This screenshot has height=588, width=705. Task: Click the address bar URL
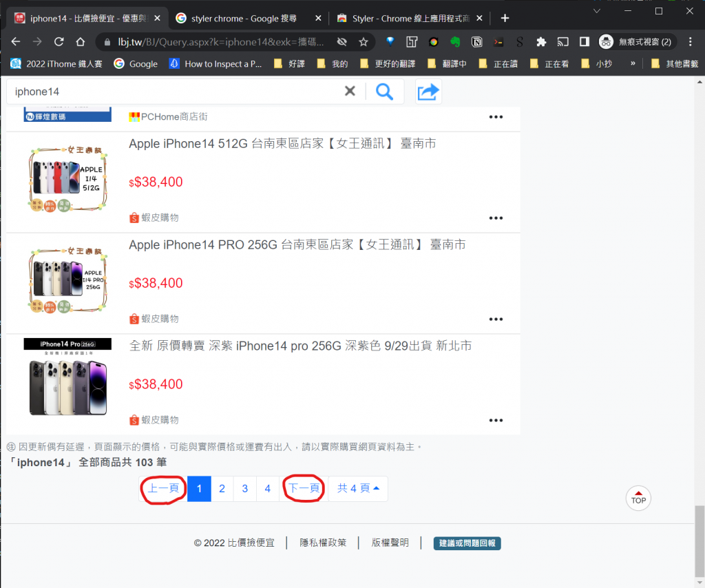coord(220,42)
